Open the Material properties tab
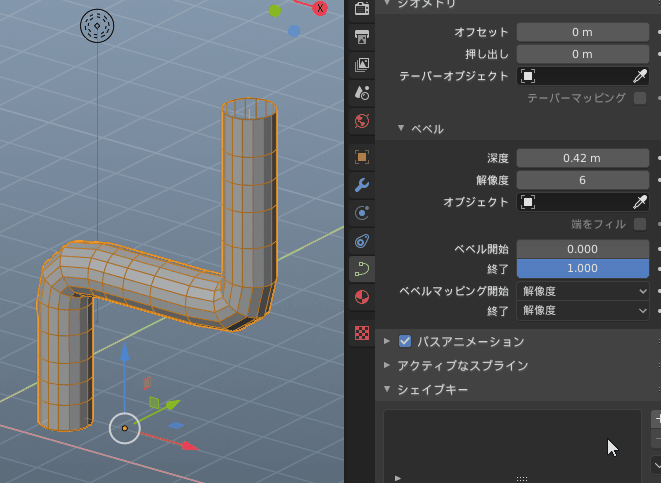The image size is (661, 483). pos(362,297)
